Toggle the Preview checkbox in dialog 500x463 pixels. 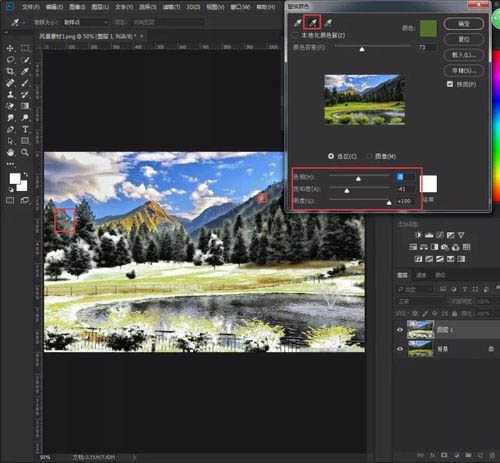click(450, 84)
